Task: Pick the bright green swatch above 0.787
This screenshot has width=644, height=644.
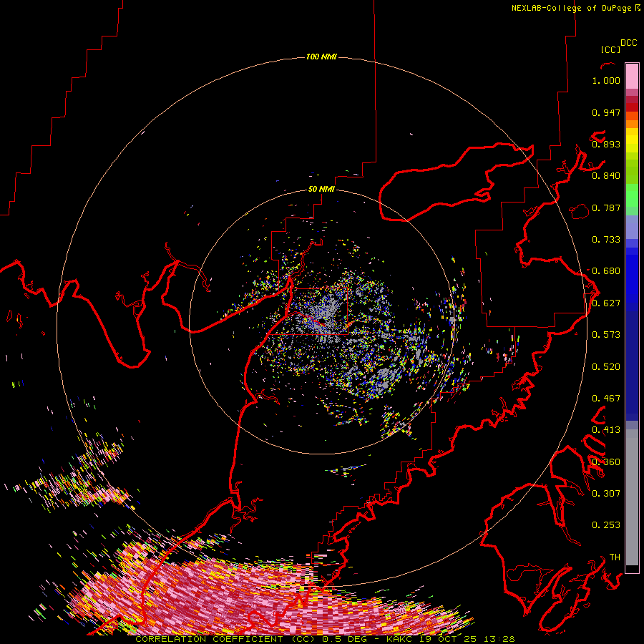Action: pos(632,195)
